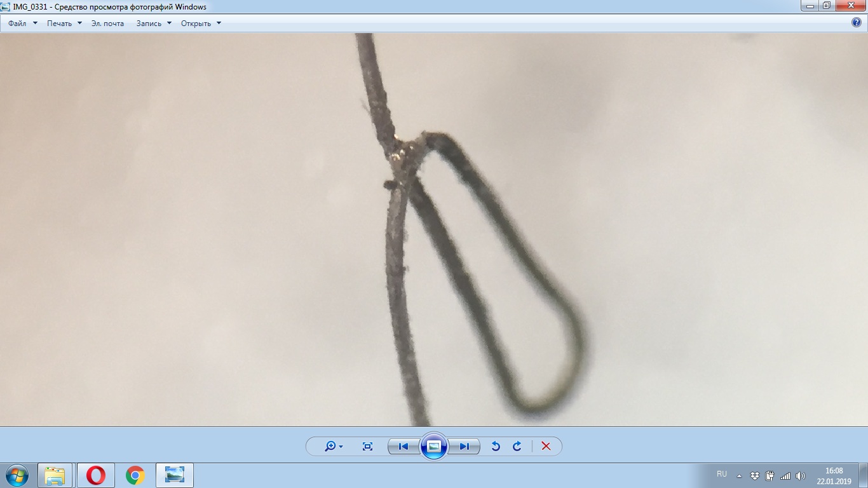Show hidden tray icons

point(739,475)
